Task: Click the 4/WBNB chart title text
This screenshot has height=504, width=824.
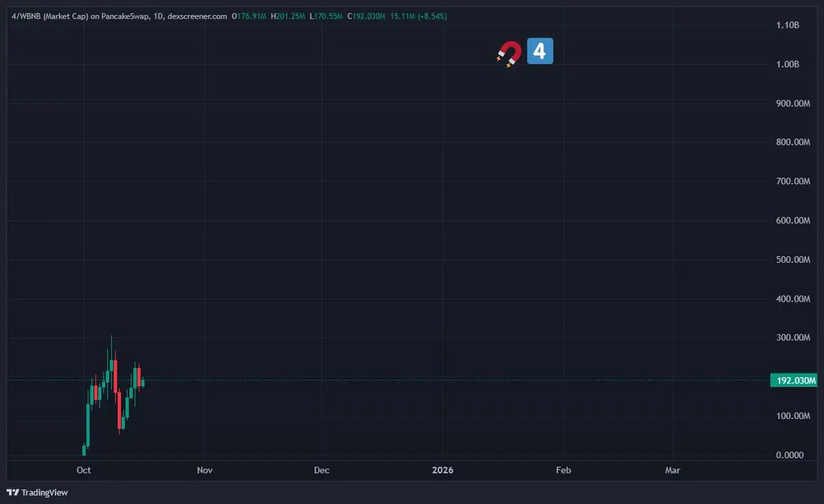Action: pyautogui.click(x=118, y=16)
